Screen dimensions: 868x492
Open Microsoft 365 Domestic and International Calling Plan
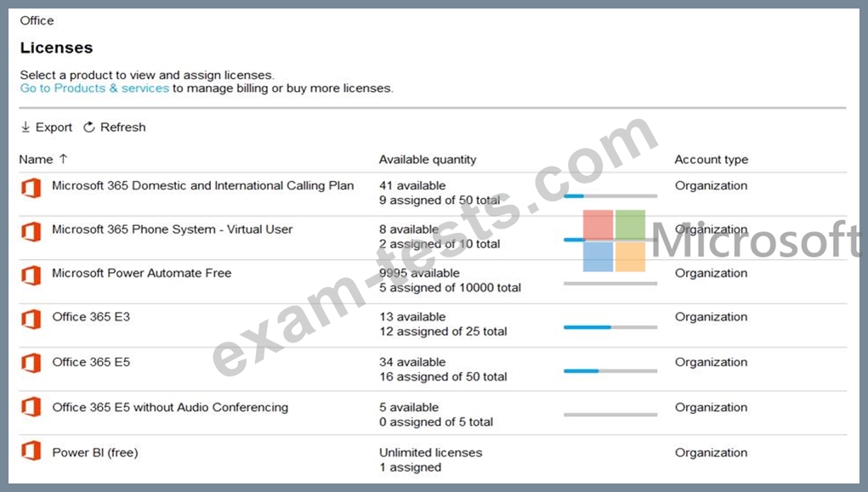pos(202,185)
